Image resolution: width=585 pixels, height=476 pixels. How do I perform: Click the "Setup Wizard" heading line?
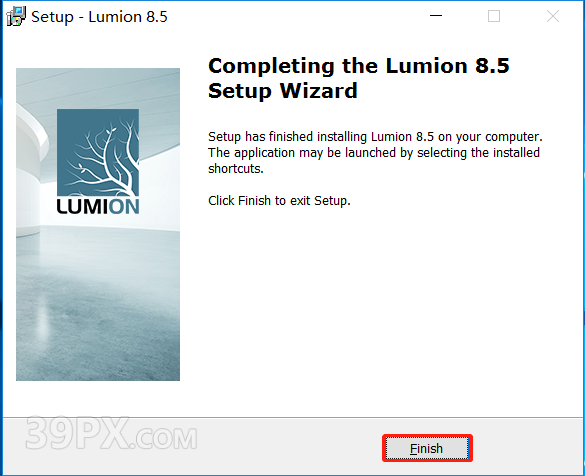tap(283, 91)
